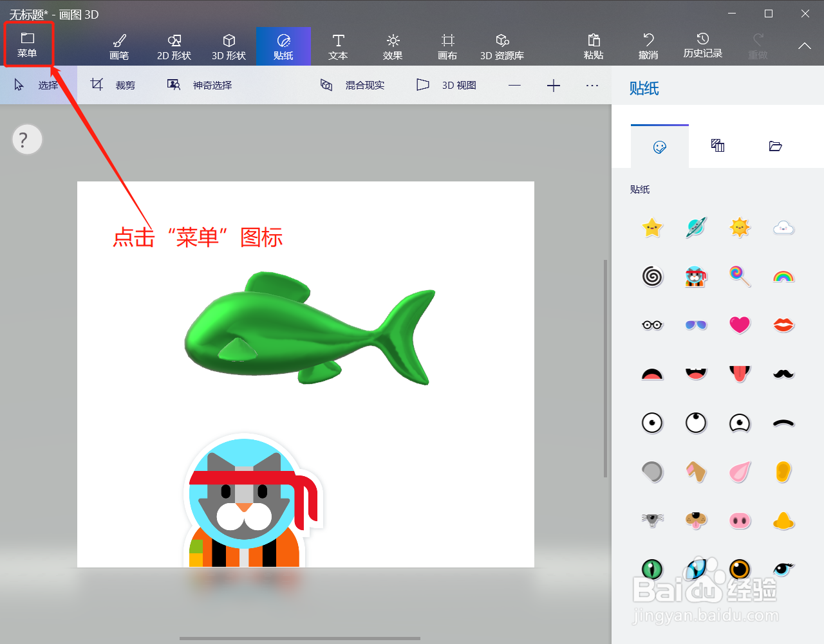Click the 撤消 (Undo) icon
The image size is (824, 644).
(648, 46)
